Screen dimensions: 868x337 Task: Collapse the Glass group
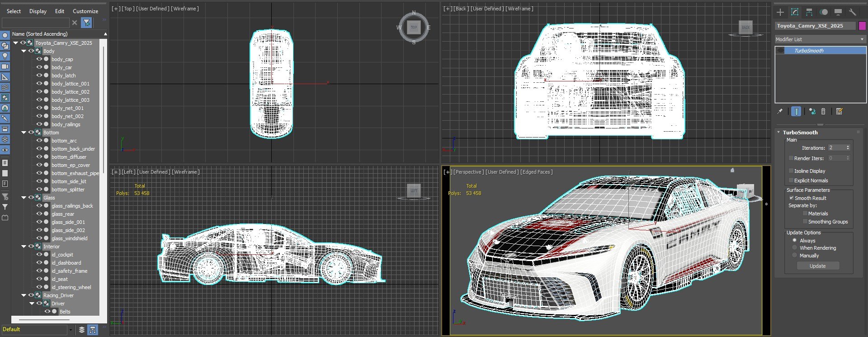click(x=24, y=198)
